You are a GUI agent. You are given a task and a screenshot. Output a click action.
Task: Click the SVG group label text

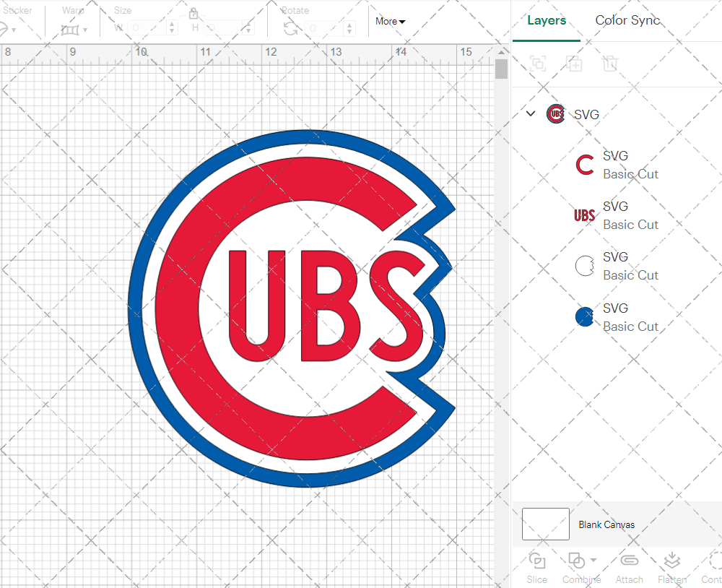pyautogui.click(x=586, y=114)
